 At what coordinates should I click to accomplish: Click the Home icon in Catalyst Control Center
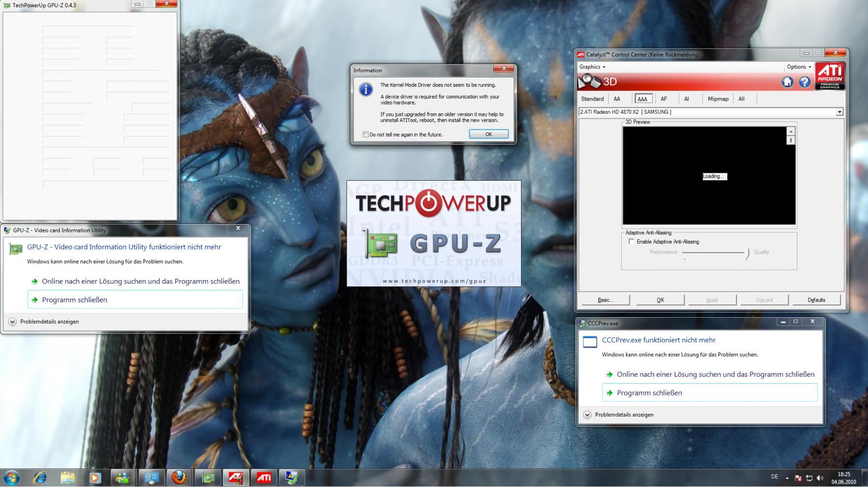point(787,82)
